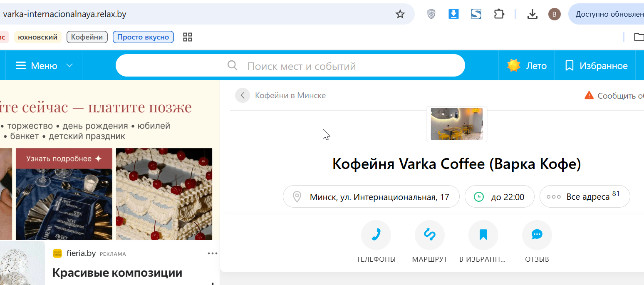This screenshot has height=285, width=644.
Task: Bookmark this page with the star icon
Action: [400, 15]
